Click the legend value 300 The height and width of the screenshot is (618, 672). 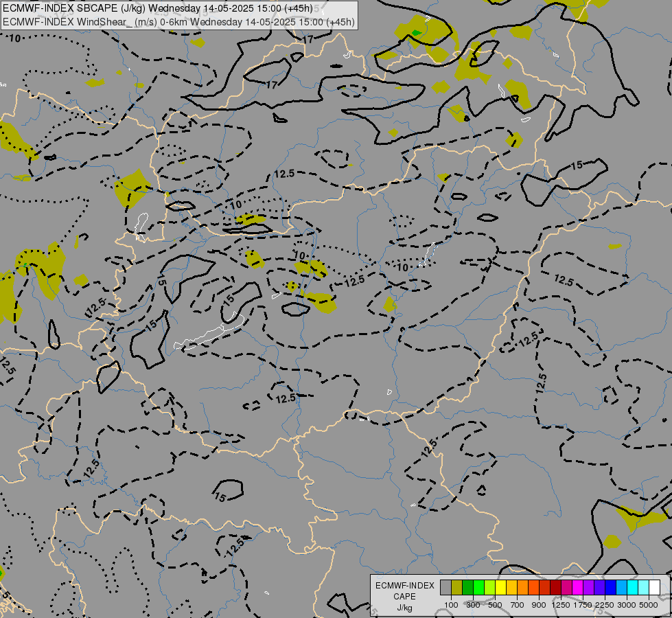(473, 605)
